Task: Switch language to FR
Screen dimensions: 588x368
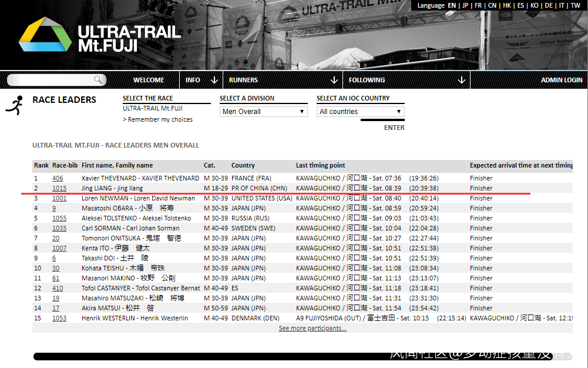Action: (x=478, y=5)
